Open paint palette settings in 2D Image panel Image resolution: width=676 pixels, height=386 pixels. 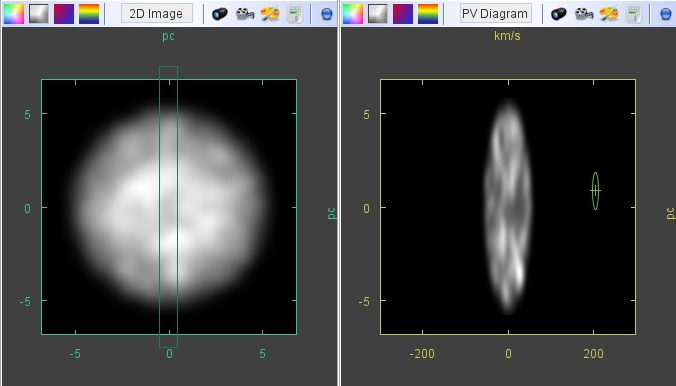pyautogui.click(x=270, y=14)
